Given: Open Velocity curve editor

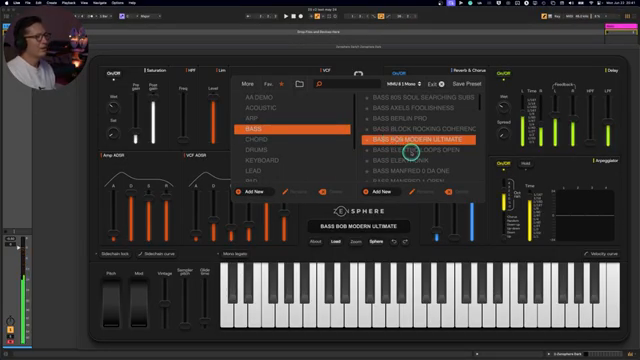Looking at the screenshot, I should [x=601, y=254].
